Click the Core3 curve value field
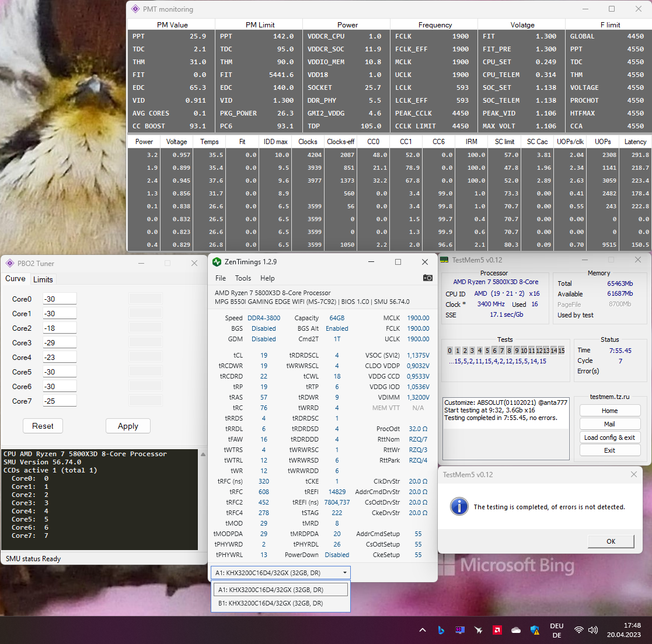Image resolution: width=652 pixels, height=644 pixels. [x=60, y=342]
